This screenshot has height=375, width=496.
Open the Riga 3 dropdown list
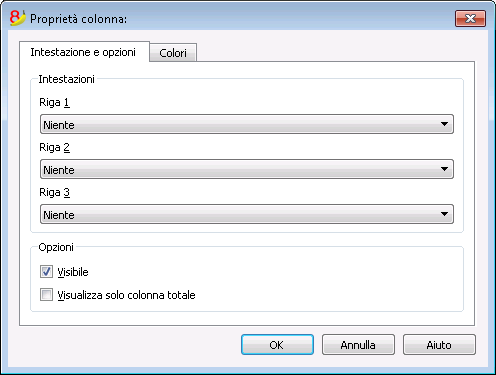pyautogui.click(x=247, y=214)
